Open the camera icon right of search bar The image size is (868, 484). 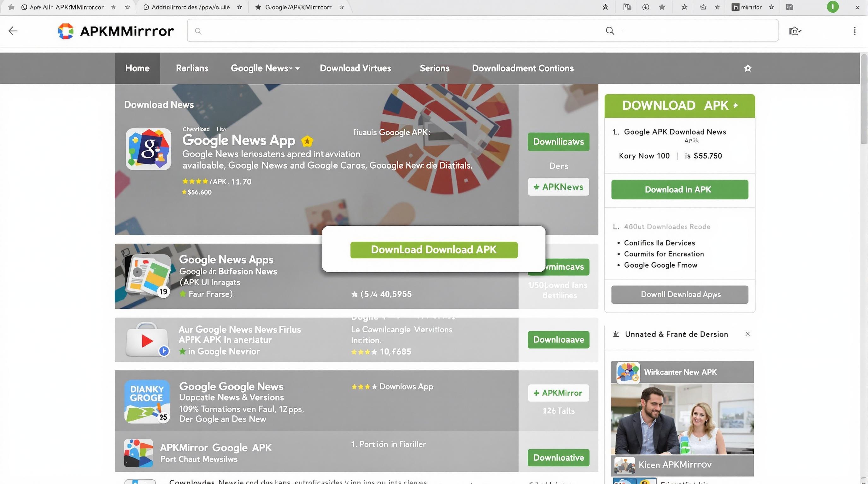pos(795,31)
